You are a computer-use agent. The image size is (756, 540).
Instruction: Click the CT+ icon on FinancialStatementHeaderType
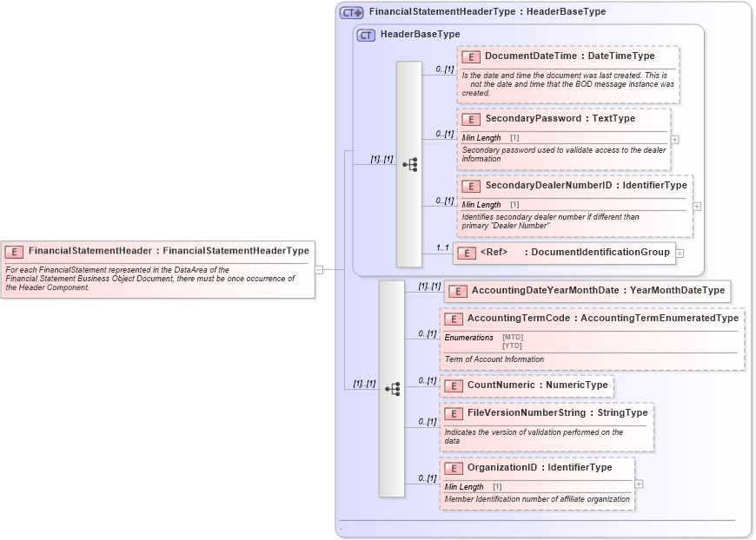pos(350,11)
